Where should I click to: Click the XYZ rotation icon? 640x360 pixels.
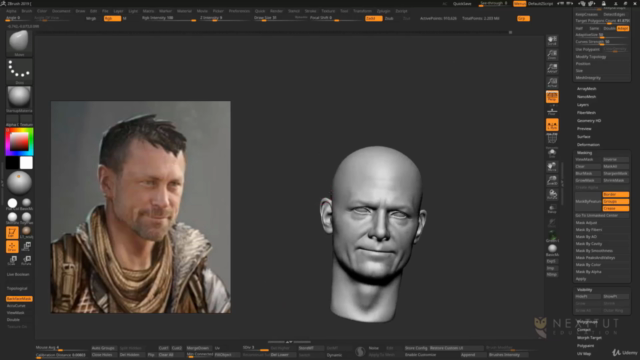point(552,139)
